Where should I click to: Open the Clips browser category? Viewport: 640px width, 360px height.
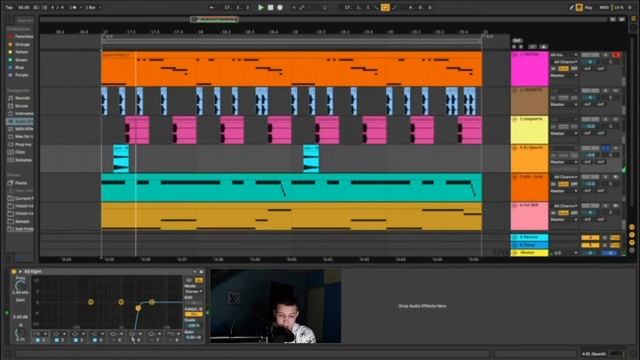20,152
